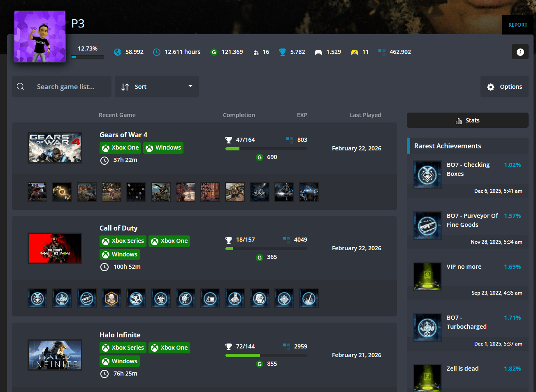Viewport: 536px width, 392px height.
Task: Click the globe icon beside 58,992
Action: point(118,52)
